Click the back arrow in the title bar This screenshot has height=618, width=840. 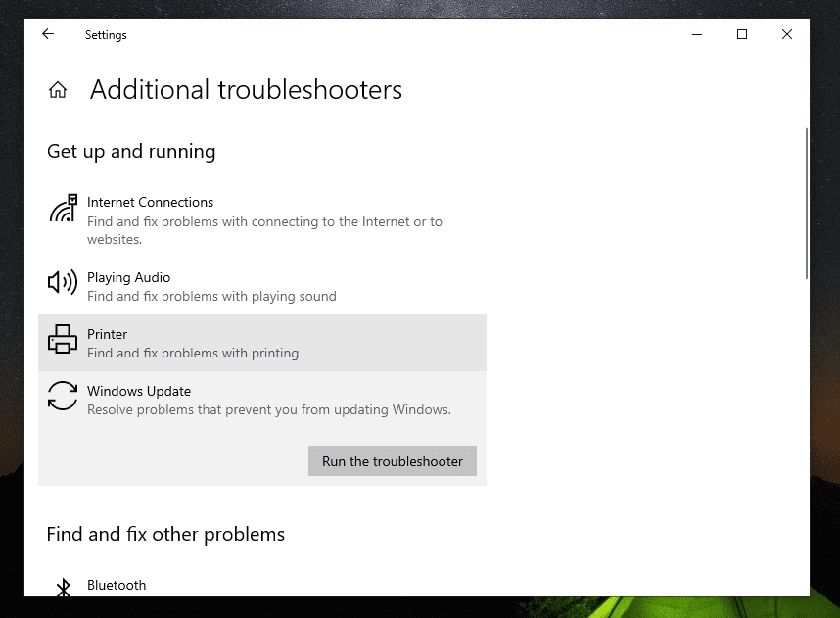48,34
